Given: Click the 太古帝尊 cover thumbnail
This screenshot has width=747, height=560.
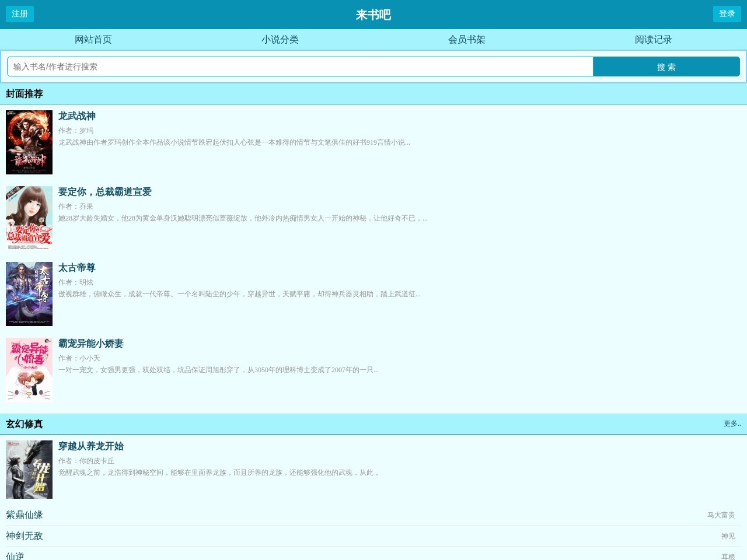Looking at the screenshot, I should 29,293.
